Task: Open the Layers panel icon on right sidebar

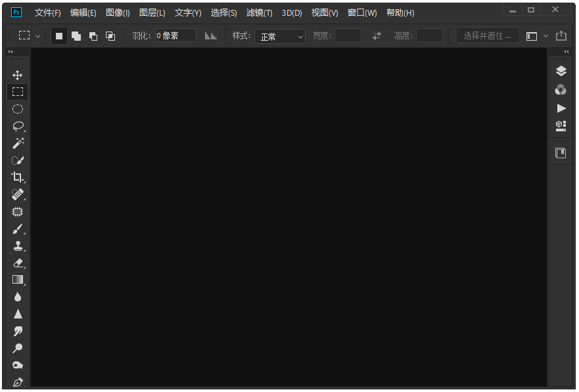Action: coord(560,70)
